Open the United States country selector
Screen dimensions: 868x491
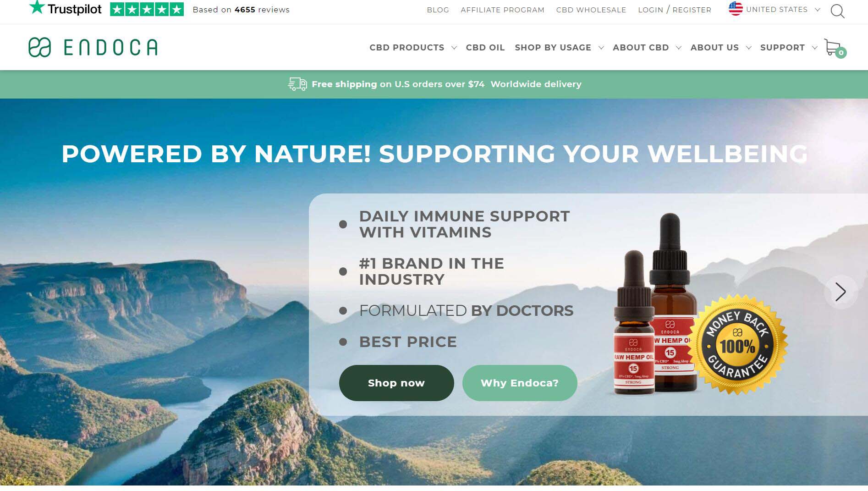click(x=775, y=9)
